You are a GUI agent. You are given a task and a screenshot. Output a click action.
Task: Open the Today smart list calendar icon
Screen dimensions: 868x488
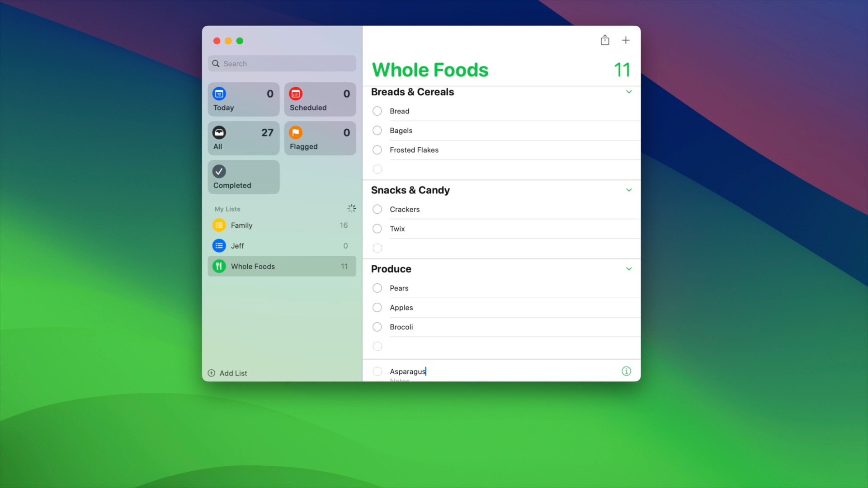(x=219, y=94)
